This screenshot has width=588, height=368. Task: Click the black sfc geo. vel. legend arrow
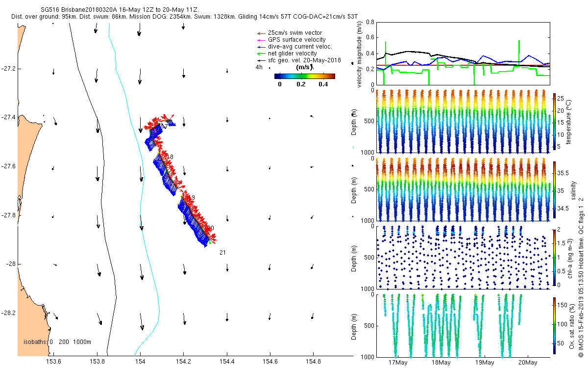coord(260,60)
